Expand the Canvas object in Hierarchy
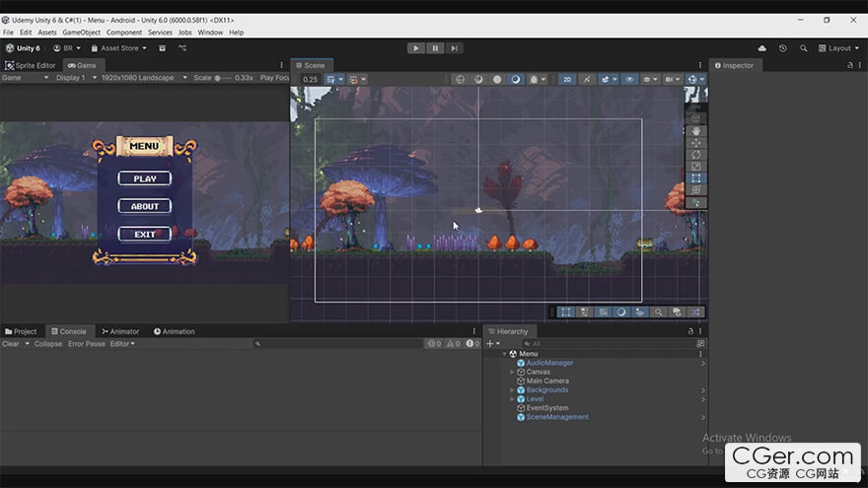The width and height of the screenshot is (868, 488). point(512,373)
